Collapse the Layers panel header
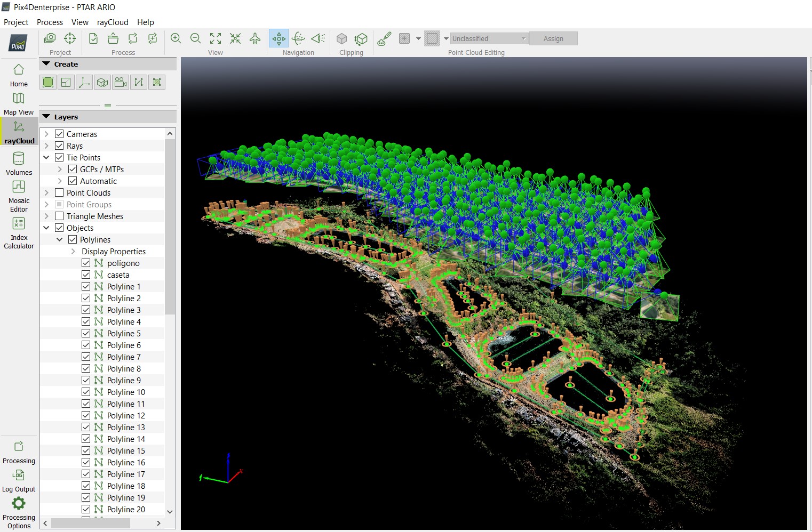 click(108, 117)
